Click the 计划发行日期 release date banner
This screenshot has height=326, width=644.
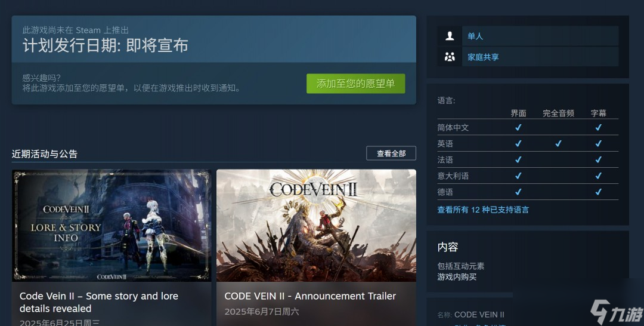click(x=213, y=39)
